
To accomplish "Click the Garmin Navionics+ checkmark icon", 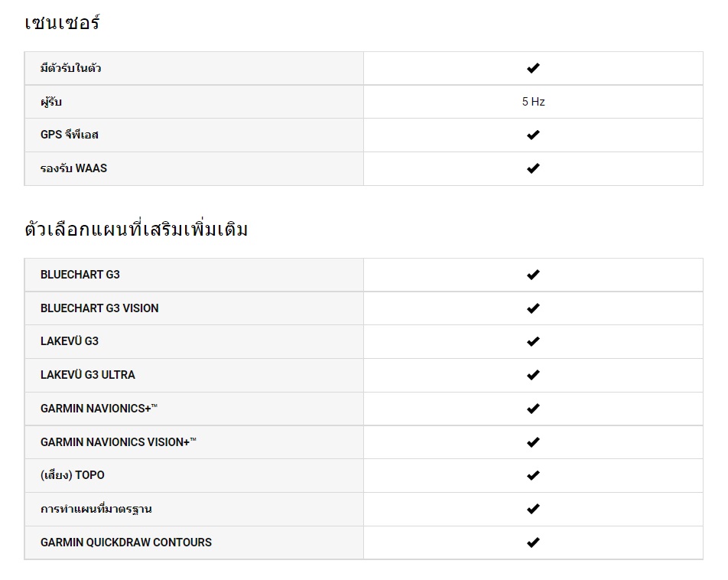I will pos(533,409).
